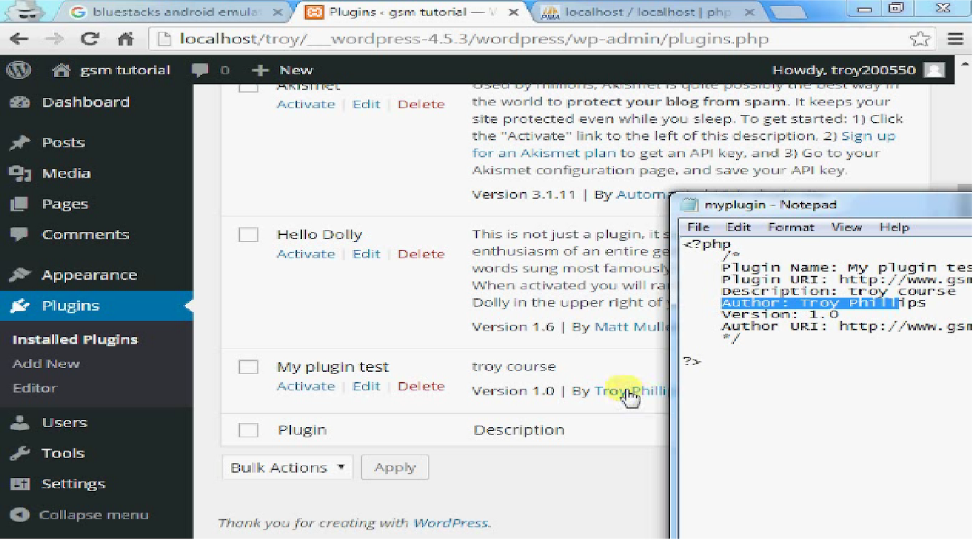Activate My plugin test
980x551 pixels.
(305, 386)
